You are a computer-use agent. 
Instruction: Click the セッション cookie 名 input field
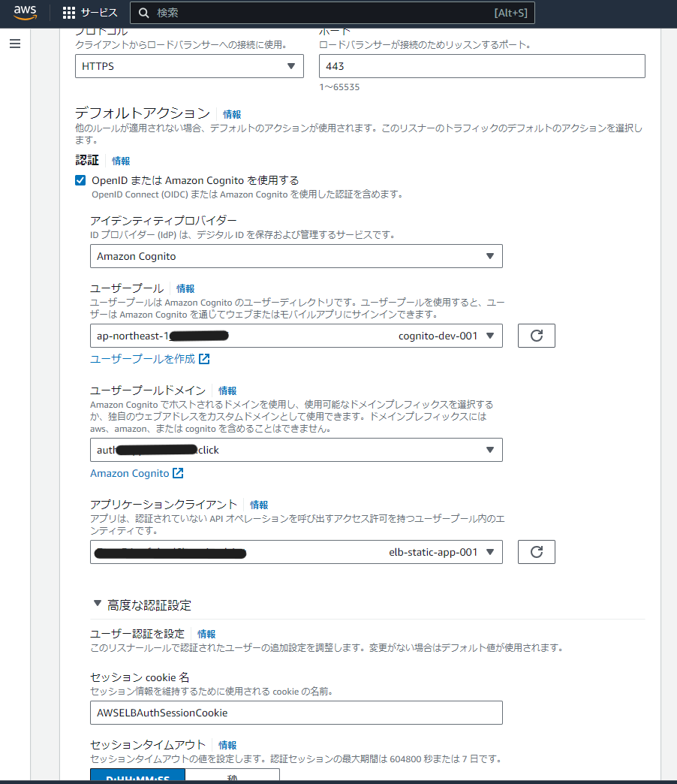pyautogui.click(x=296, y=713)
